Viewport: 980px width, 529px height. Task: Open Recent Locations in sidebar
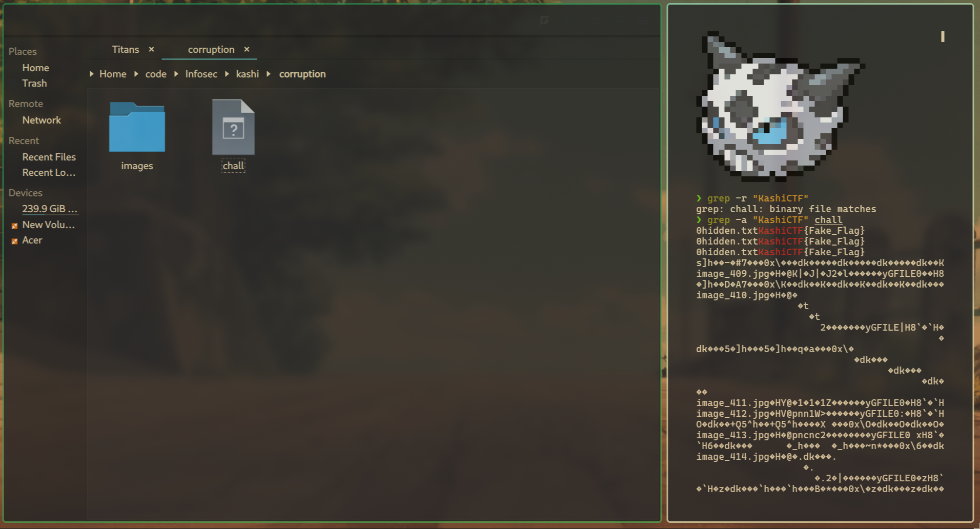[49, 172]
